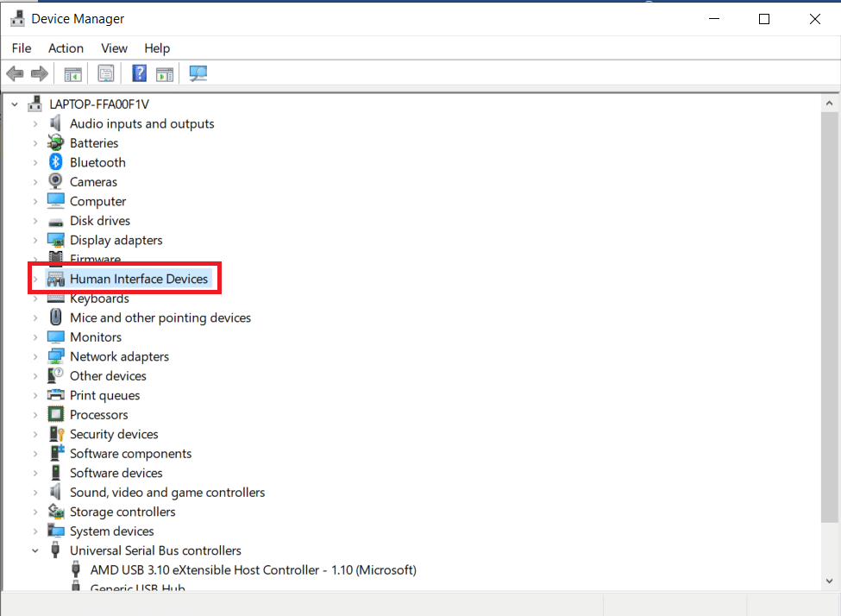The width and height of the screenshot is (841, 616).
Task: Click the Help toolbar icon
Action: click(139, 73)
